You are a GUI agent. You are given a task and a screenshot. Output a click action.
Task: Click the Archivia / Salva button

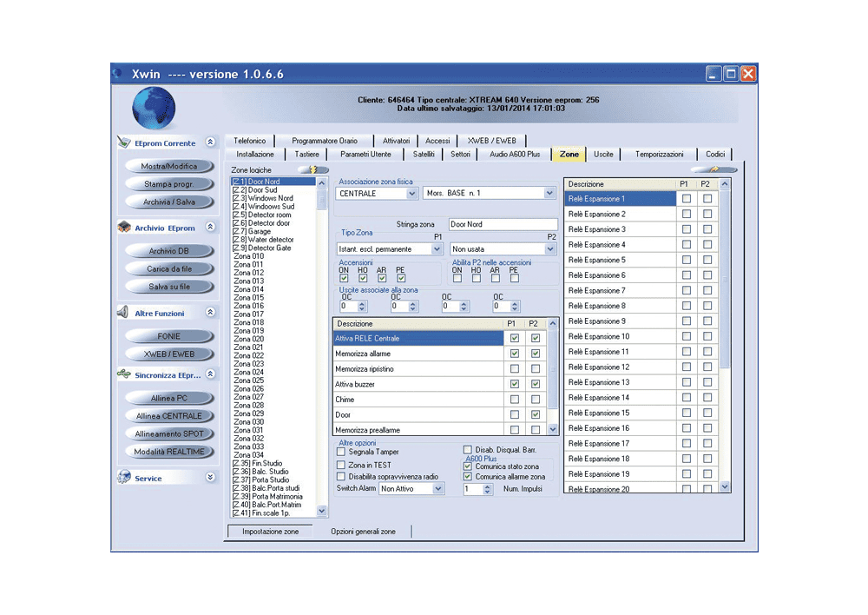click(x=169, y=202)
